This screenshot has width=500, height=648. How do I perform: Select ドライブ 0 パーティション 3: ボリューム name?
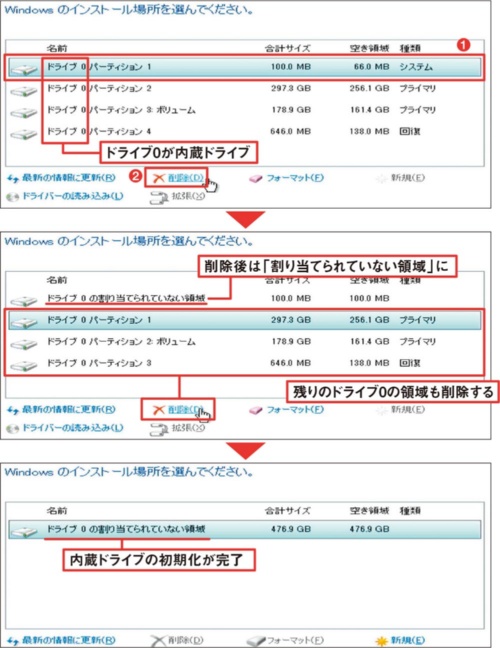(x=121, y=110)
